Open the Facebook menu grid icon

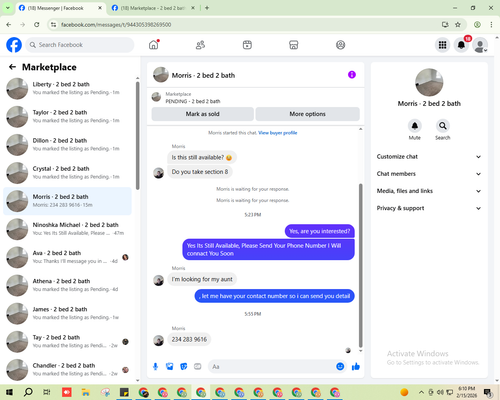442,45
